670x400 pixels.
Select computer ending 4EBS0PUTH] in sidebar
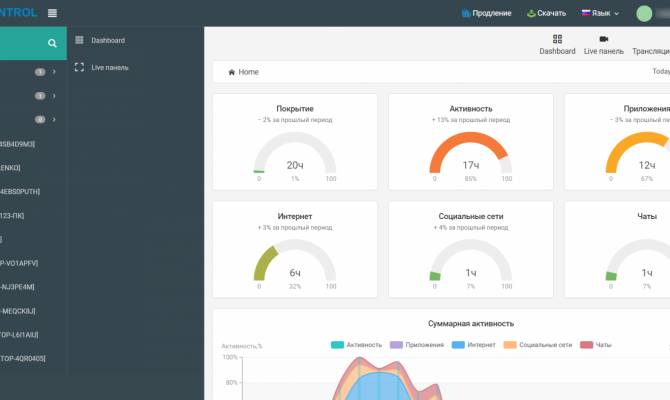click(20, 191)
